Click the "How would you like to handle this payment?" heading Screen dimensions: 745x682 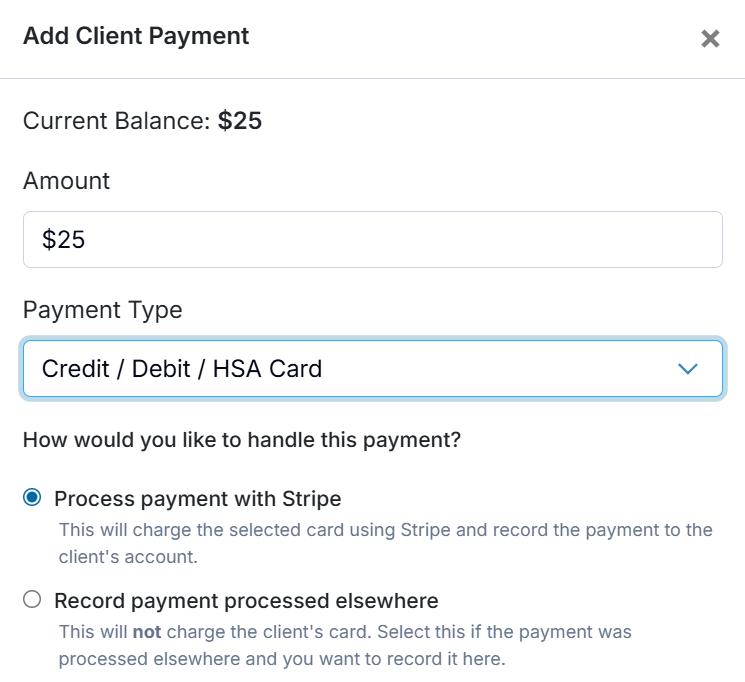[x=241, y=440]
